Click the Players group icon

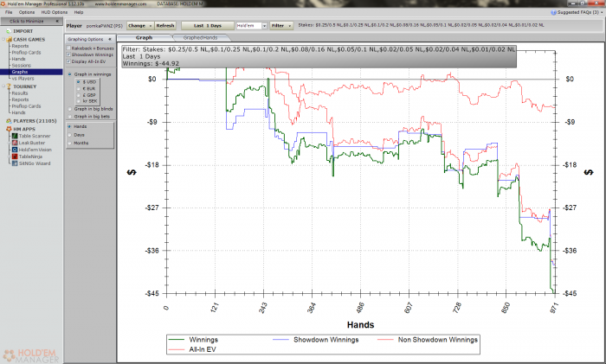click(x=9, y=121)
